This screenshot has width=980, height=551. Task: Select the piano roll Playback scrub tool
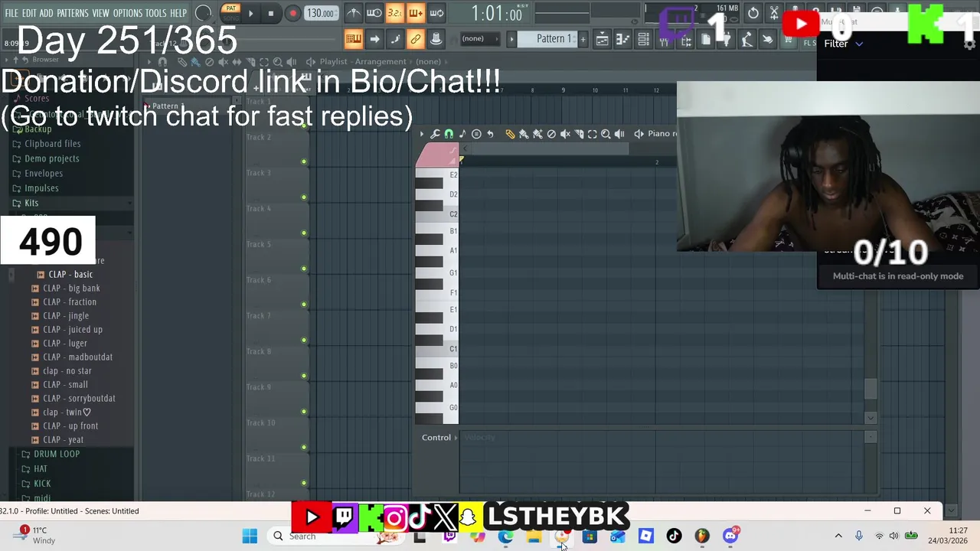(x=619, y=134)
